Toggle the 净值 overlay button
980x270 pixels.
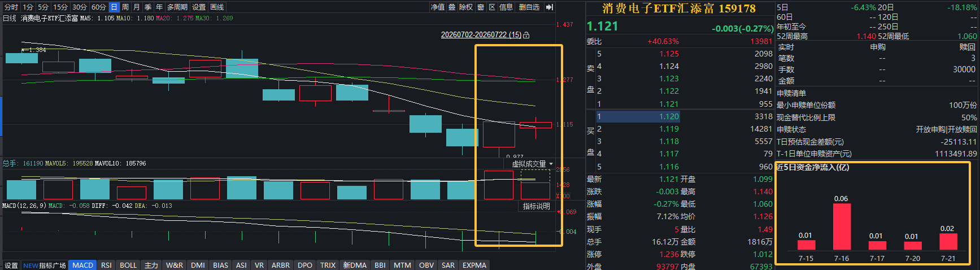[x=438, y=7]
